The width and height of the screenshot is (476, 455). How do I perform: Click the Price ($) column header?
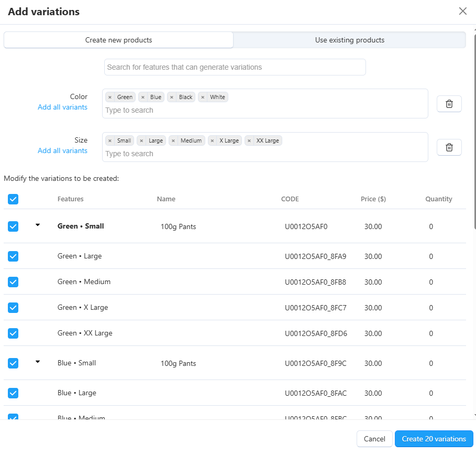[x=373, y=199]
